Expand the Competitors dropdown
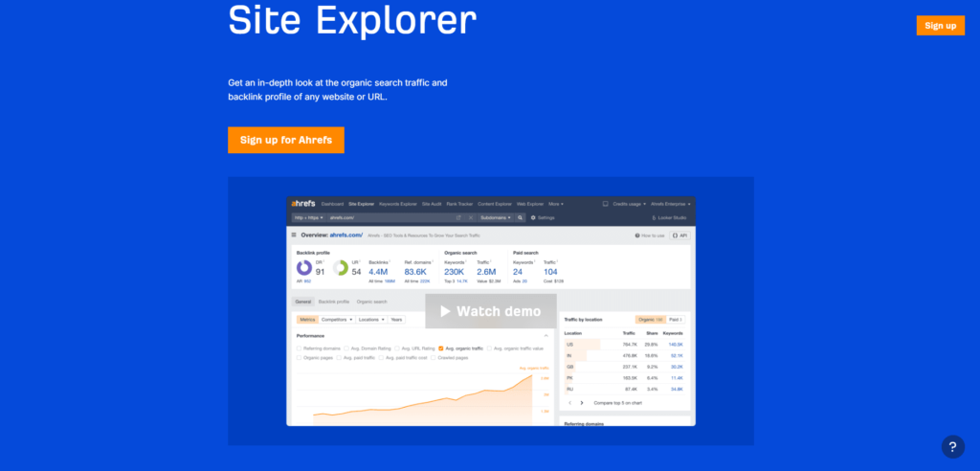Viewport: 980px width, 471px height. click(338, 320)
